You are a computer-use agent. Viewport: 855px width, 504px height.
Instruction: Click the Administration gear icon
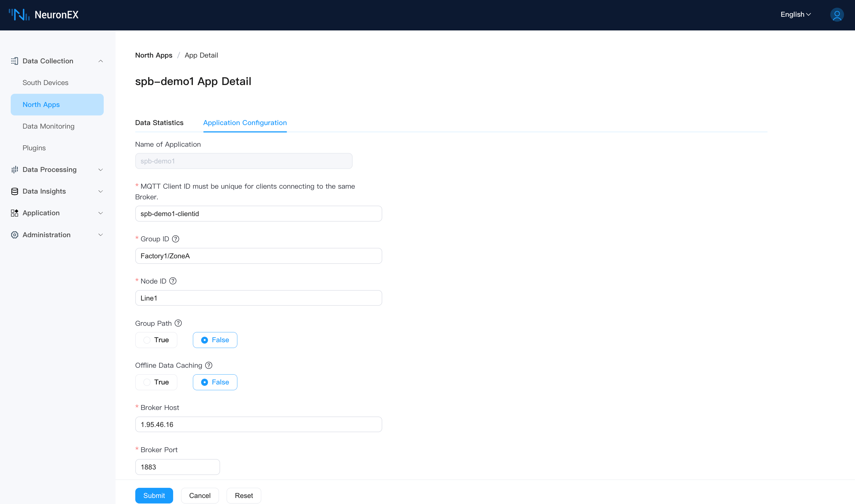(15, 235)
